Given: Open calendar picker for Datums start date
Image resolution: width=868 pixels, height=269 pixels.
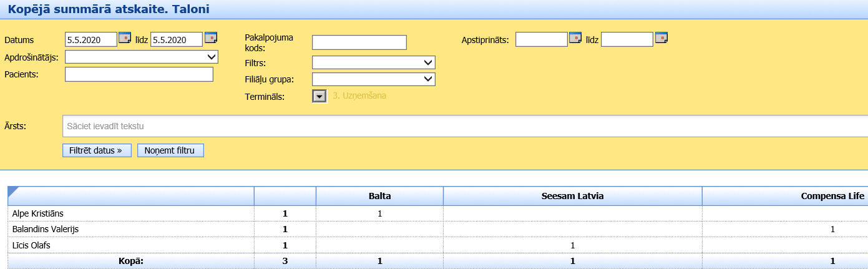Looking at the screenshot, I should (125, 38).
